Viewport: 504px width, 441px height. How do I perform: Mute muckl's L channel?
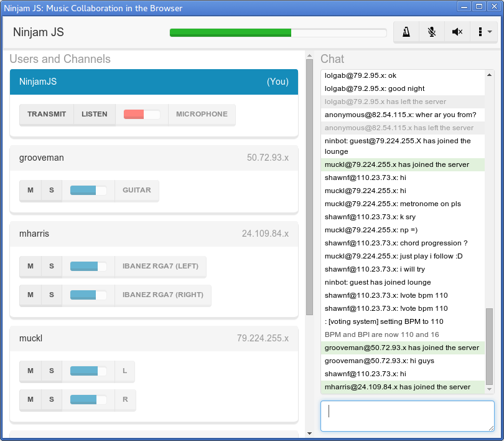coord(30,371)
